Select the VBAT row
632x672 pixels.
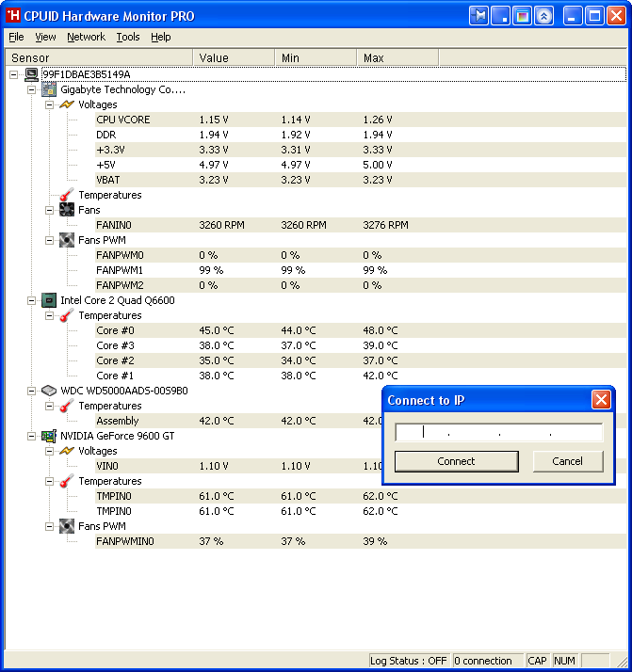pyautogui.click(x=361, y=180)
